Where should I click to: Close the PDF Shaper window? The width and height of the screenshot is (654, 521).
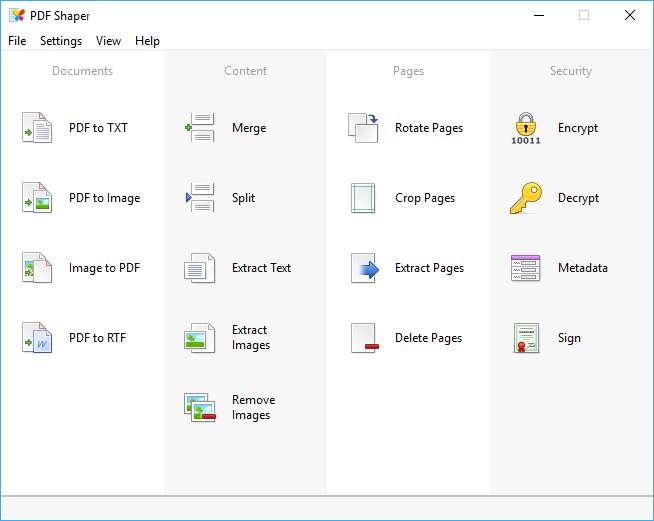pos(630,15)
